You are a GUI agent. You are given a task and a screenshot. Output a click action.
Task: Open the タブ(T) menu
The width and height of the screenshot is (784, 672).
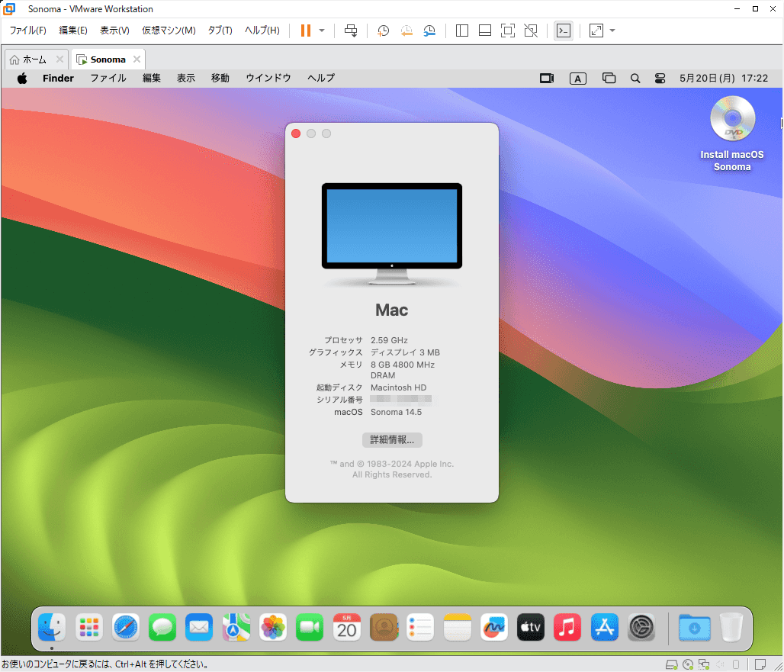[220, 31]
